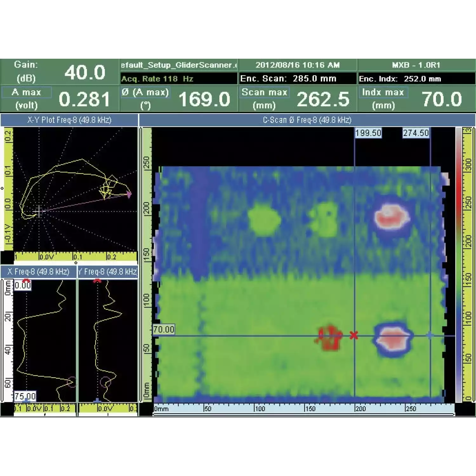Viewport: 476px width, 476px height.
Task: Click the X-Y Plot Freq-8 title bar
Action: [69, 120]
